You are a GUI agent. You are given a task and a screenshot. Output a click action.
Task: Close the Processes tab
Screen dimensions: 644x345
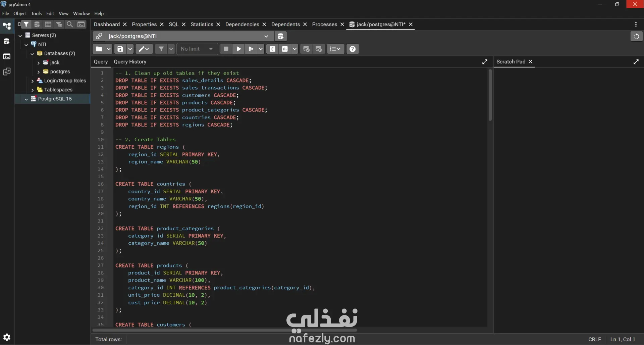coord(342,24)
